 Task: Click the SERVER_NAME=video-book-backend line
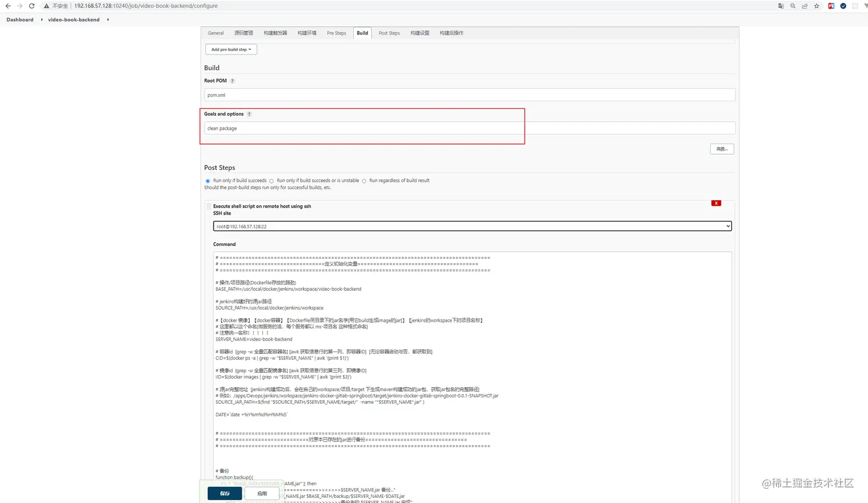click(x=254, y=340)
